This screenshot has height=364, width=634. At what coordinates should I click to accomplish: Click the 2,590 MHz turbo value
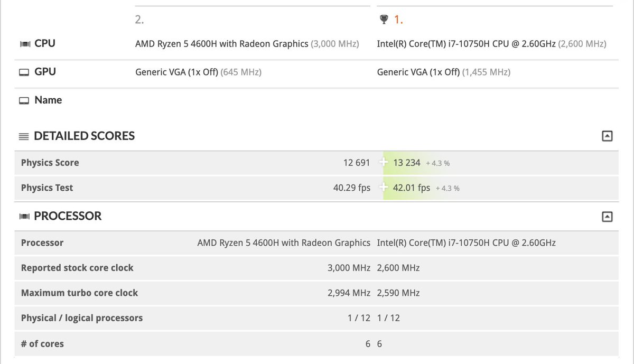[x=398, y=293]
